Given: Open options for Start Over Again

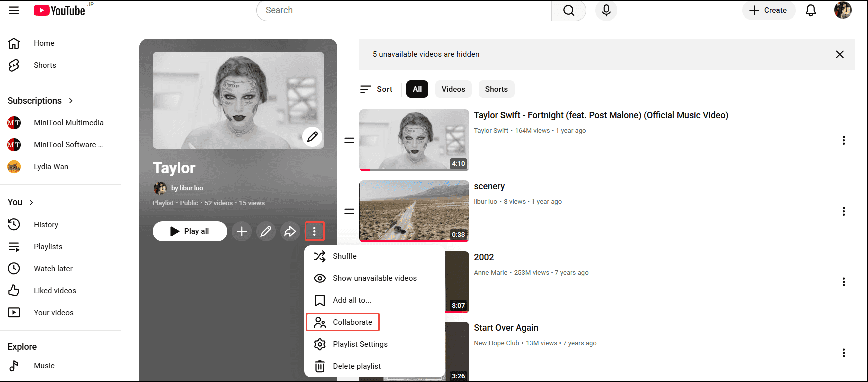Looking at the screenshot, I should [x=844, y=353].
